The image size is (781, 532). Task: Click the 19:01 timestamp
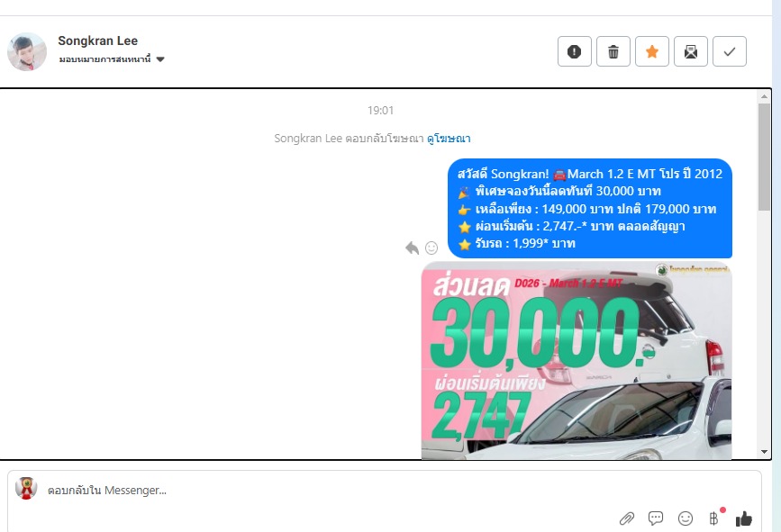[x=380, y=111]
